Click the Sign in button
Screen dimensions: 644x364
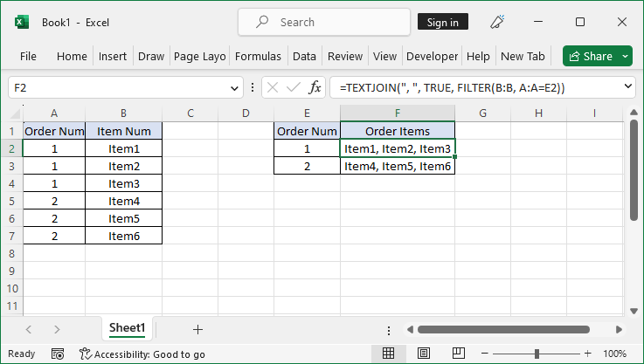point(442,22)
